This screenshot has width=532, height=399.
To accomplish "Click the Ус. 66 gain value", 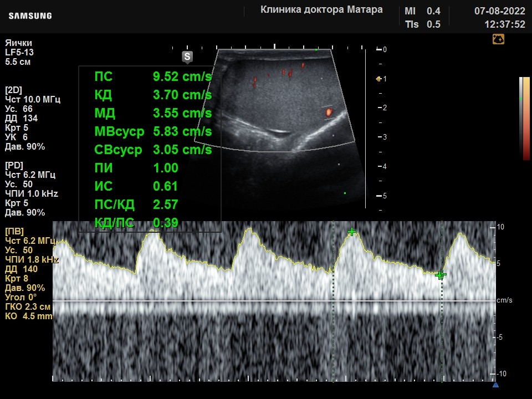I will pos(19,109).
